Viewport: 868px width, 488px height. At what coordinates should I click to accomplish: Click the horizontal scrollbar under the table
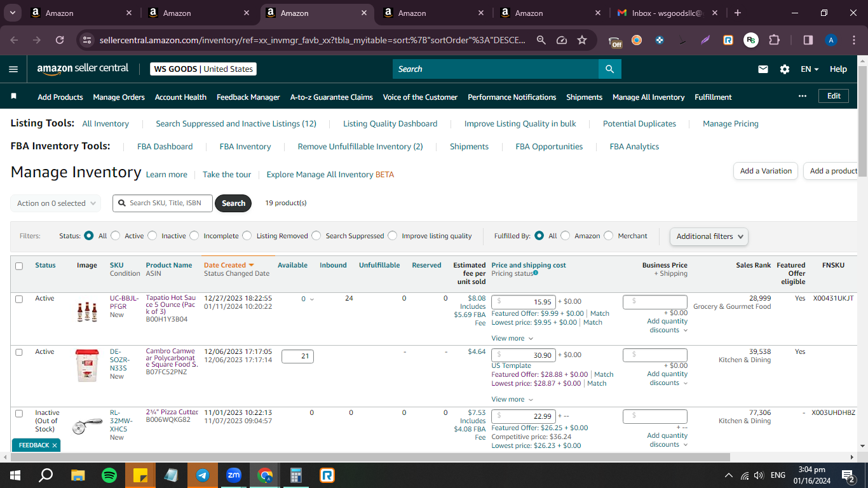371,457
